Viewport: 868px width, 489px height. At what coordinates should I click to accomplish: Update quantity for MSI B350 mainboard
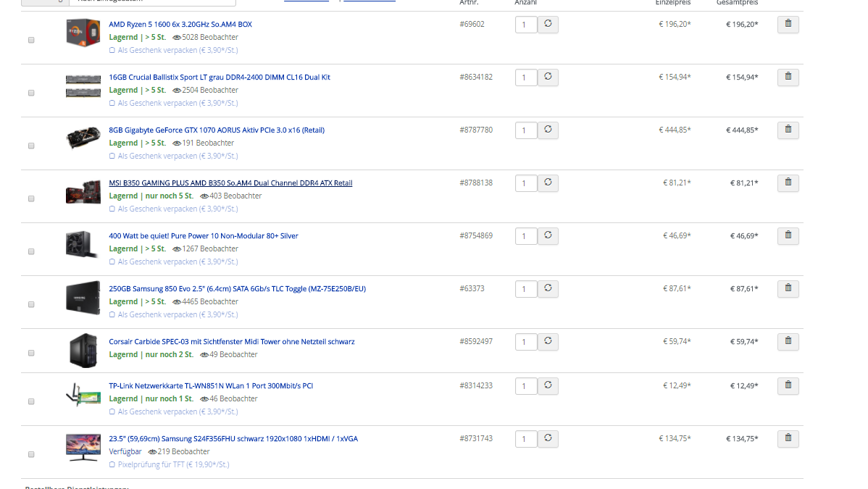click(x=548, y=183)
